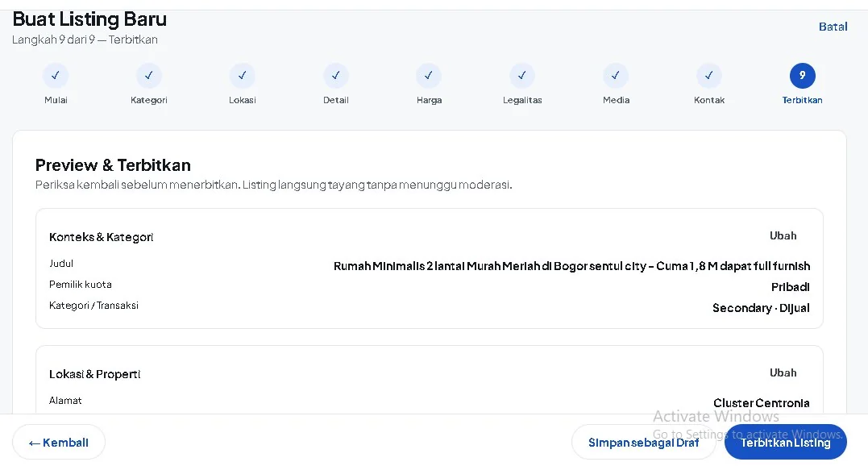Click the 'Alamat' field label
This screenshot has height=466, width=868.
[x=65, y=401]
